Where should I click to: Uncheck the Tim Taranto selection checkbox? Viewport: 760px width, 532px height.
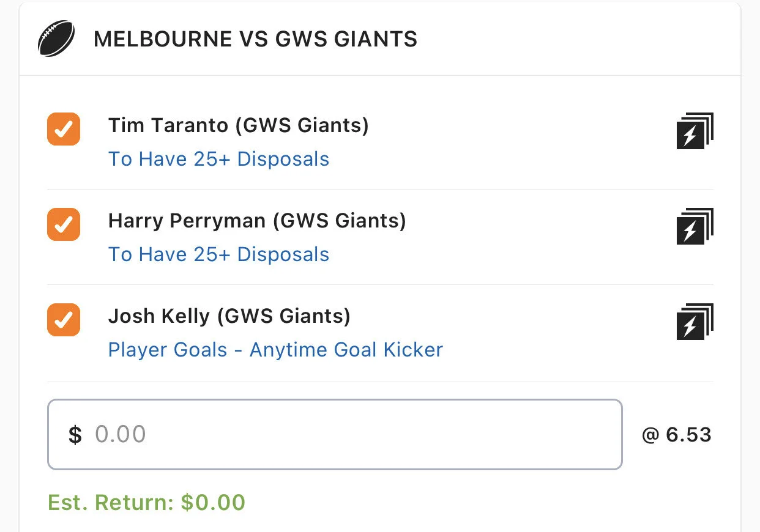(x=64, y=129)
